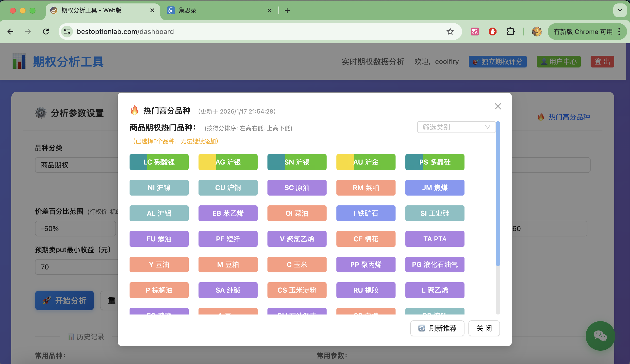The width and height of the screenshot is (630, 364).
Task: Open the 筛选类别 filter dropdown
Action: [456, 127]
